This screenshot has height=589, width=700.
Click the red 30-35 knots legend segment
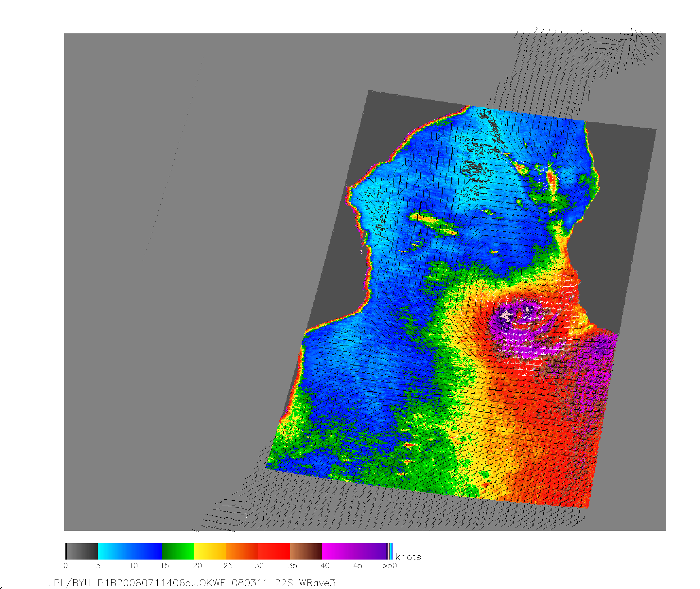pos(274,551)
